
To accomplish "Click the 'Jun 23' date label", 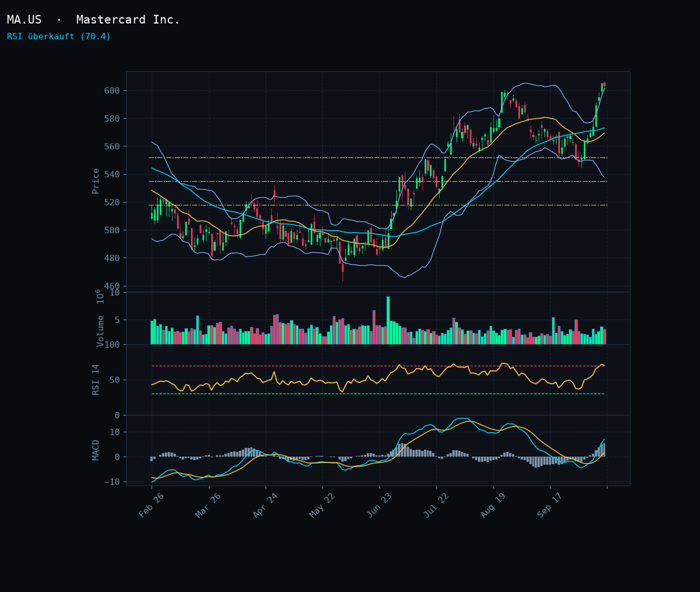I will [x=379, y=505].
